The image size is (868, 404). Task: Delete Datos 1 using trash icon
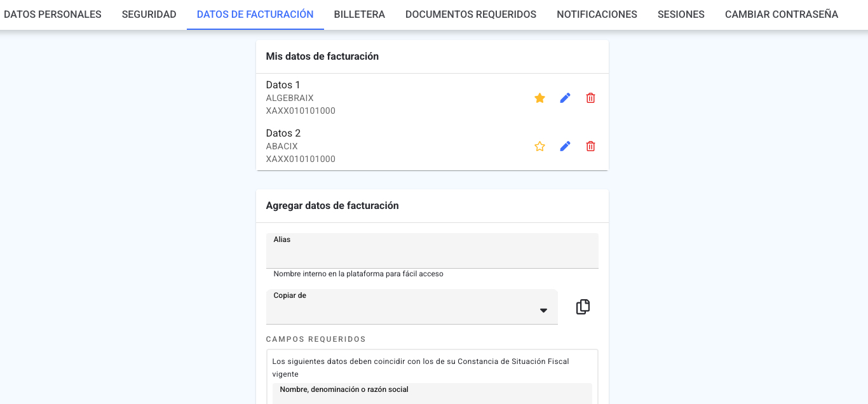(590, 98)
